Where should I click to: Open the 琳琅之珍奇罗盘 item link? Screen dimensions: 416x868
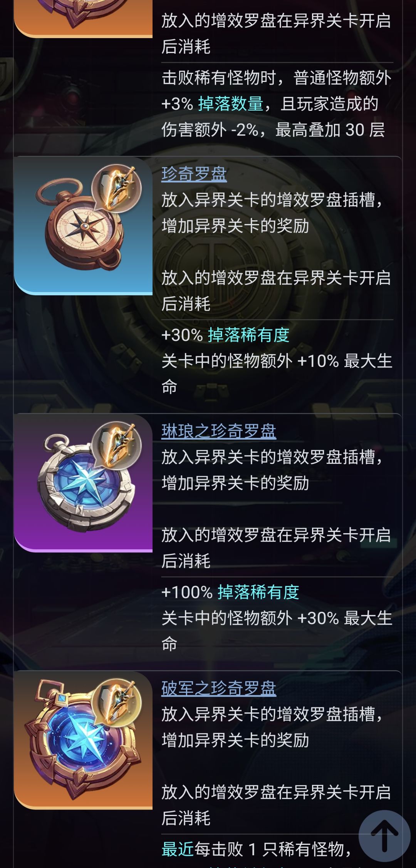tap(219, 431)
